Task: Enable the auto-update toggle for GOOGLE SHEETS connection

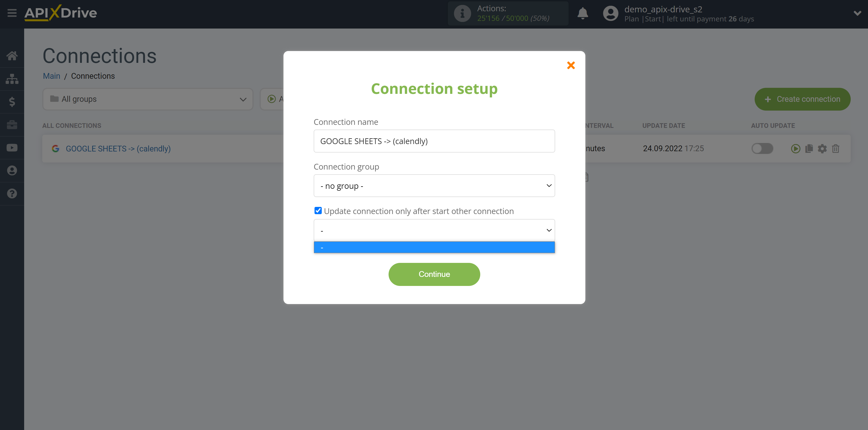Action: point(762,148)
